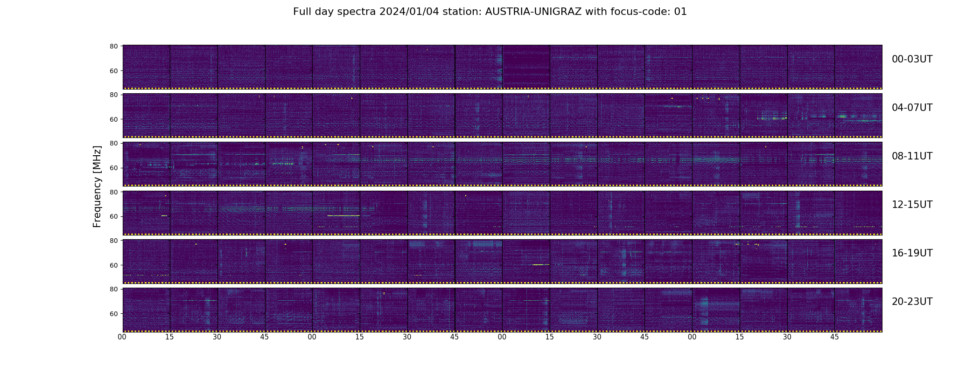This screenshot has width=980, height=373.
Task: Click the "60" tick of the 16-19UT row
Action: (x=113, y=265)
